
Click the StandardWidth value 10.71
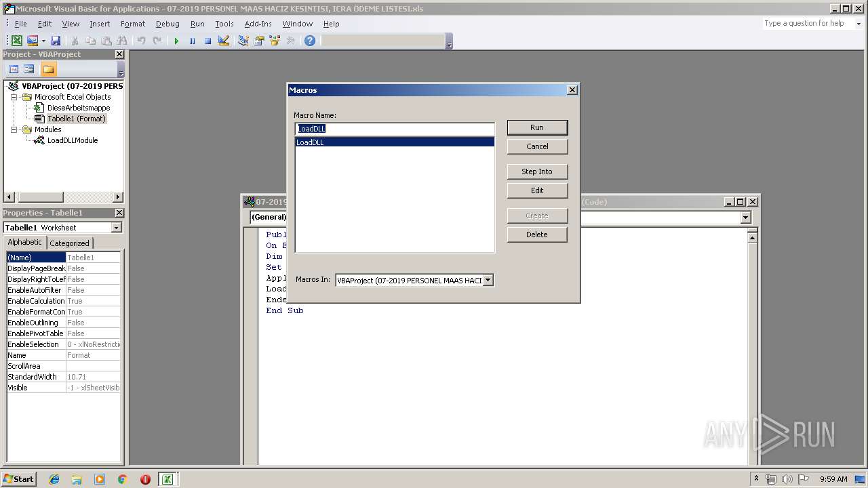[93, 377]
